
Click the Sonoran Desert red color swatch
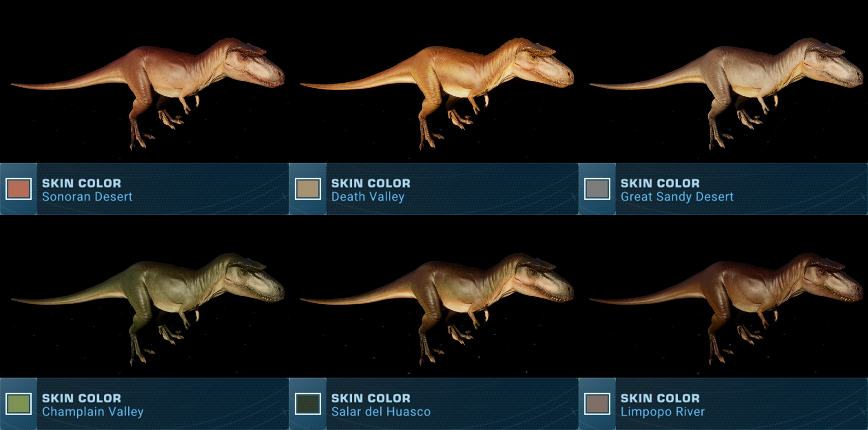tap(19, 189)
